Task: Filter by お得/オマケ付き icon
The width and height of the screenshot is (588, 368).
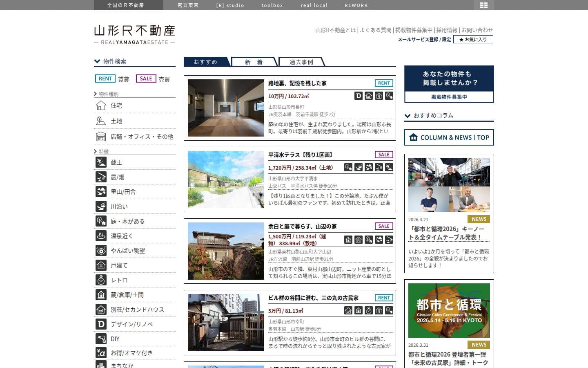Action: [x=101, y=353]
